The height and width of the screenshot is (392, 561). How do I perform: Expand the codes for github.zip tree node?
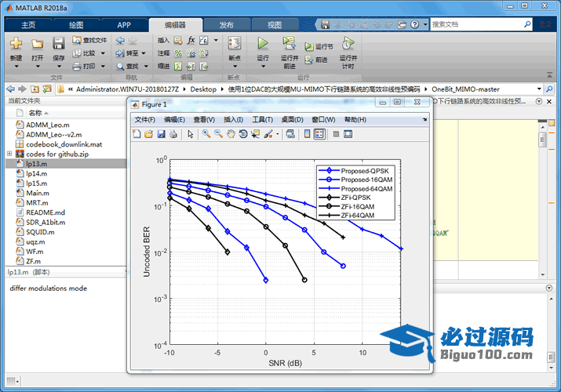(9, 154)
